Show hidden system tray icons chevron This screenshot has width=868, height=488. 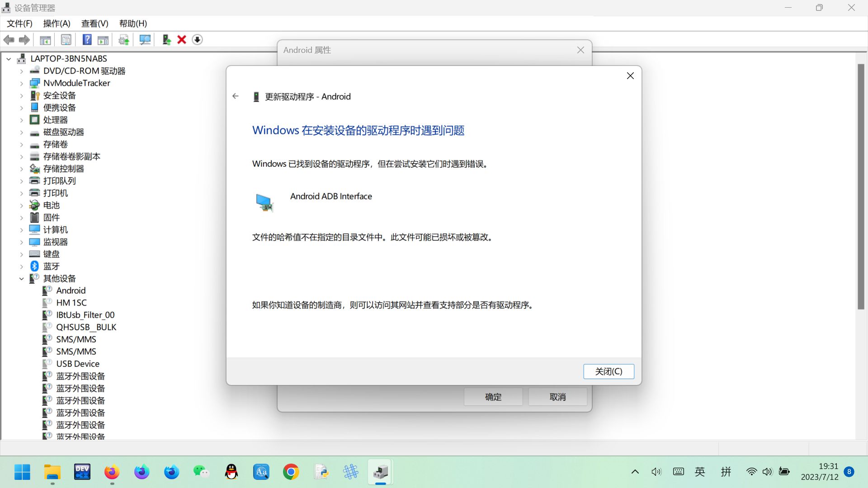[x=635, y=472]
